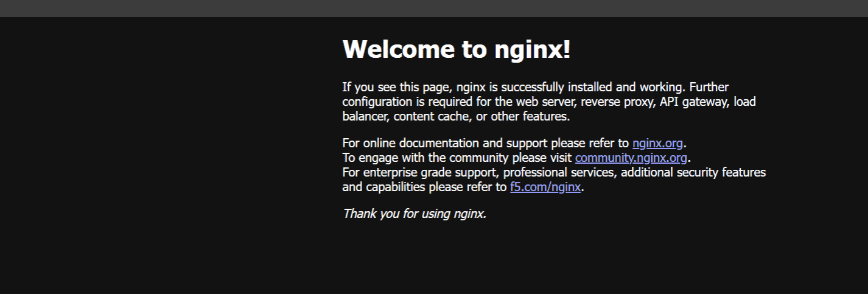Click the 'Thank you for using nginx.' text
Viewport: 868px width, 294px height.
415,214
